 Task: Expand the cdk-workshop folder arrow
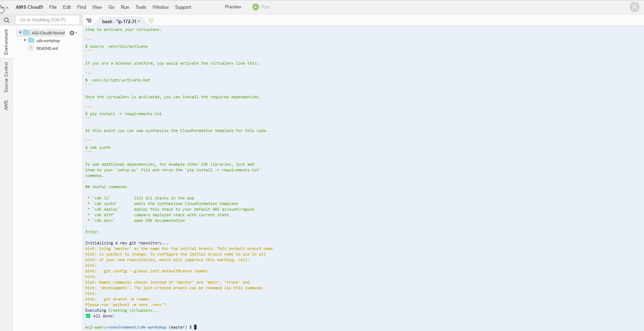pos(25,40)
